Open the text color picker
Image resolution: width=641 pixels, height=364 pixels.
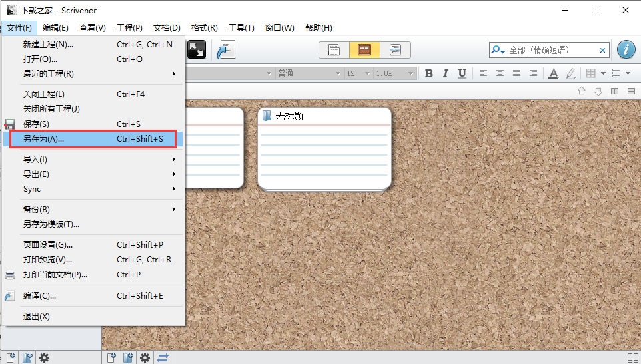point(554,73)
